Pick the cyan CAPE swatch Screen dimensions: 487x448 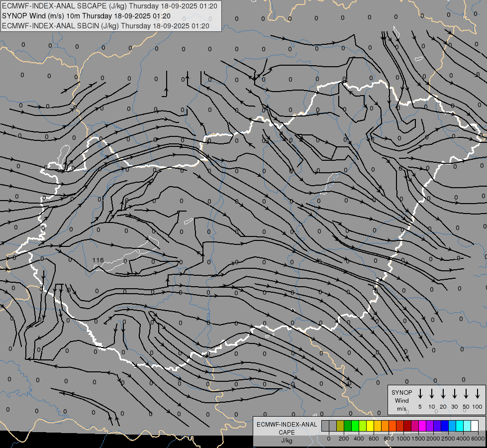pos(459,426)
